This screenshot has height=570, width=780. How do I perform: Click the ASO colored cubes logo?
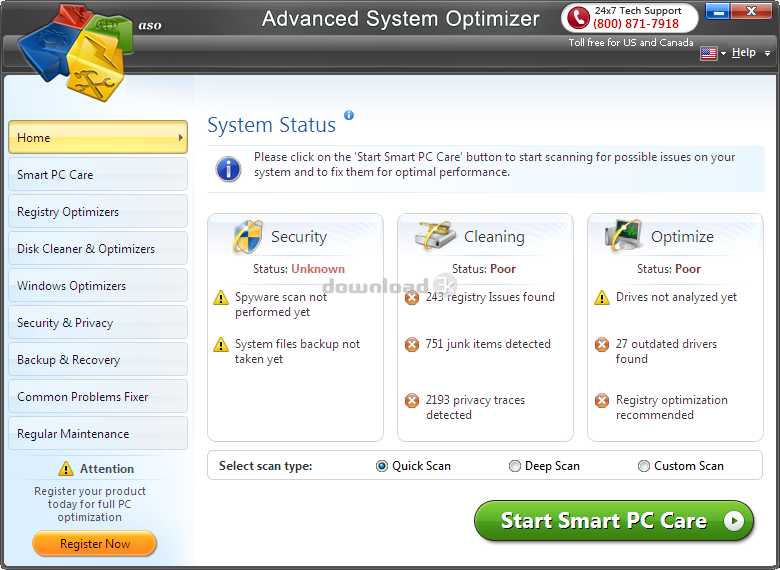pos(76,52)
